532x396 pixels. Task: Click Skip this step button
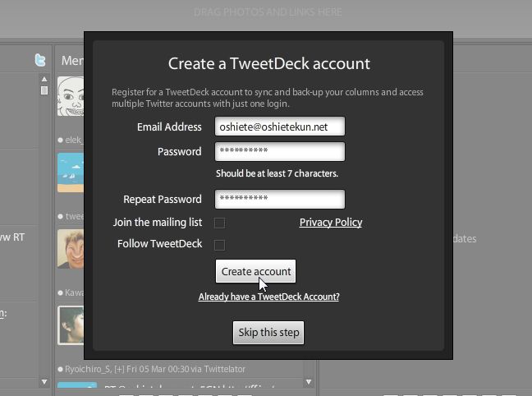point(268,333)
